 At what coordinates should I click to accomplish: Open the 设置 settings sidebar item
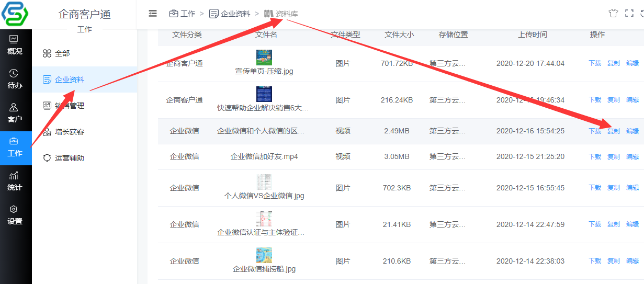(x=15, y=215)
